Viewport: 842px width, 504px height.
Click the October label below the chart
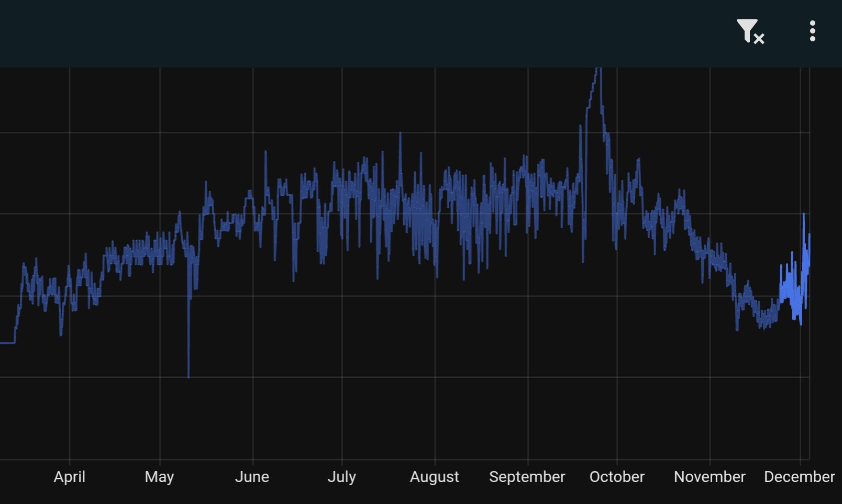click(617, 477)
